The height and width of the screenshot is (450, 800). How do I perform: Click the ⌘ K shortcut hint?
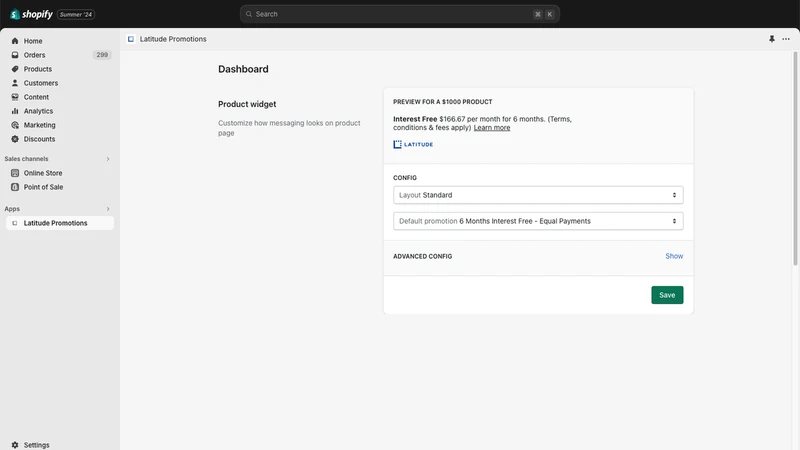[543, 14]
